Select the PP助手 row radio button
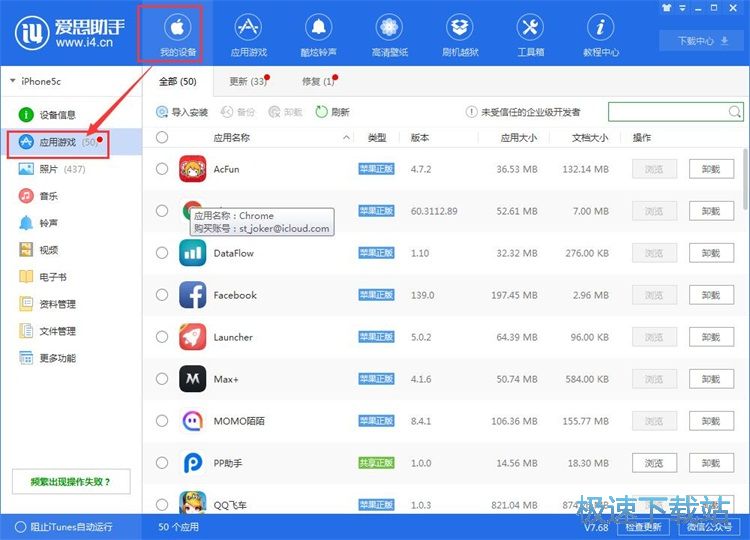 (x=162, y=463)
